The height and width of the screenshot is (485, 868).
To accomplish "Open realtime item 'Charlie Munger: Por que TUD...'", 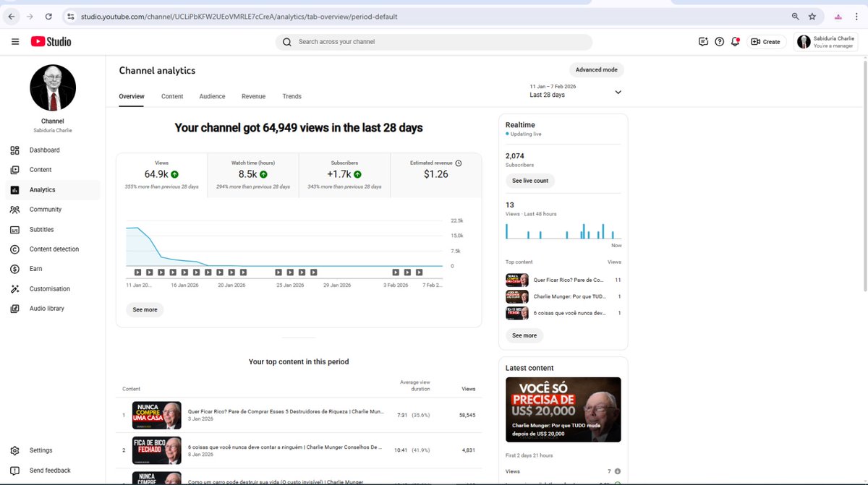I will pos(563,296).
